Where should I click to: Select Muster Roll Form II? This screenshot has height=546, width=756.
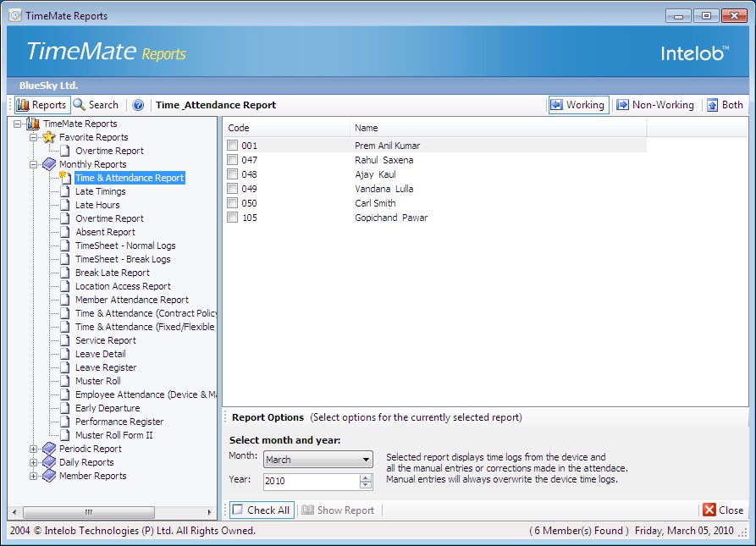pyautogui.click(x=113, y=434)
